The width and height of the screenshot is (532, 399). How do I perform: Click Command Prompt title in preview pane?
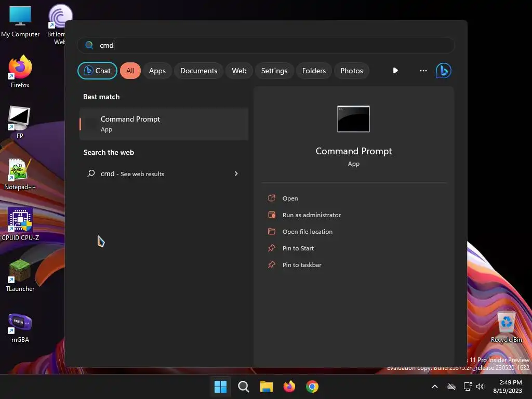click(353, 151)
